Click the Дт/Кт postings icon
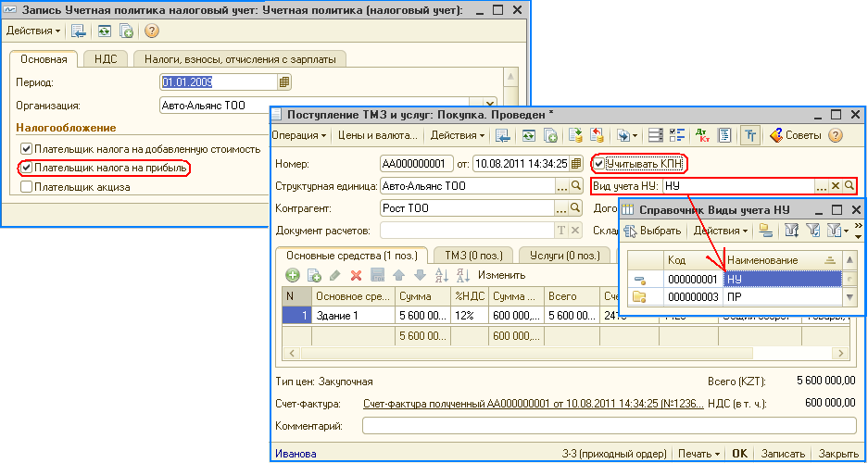The image size is (868, 463). 701,135
